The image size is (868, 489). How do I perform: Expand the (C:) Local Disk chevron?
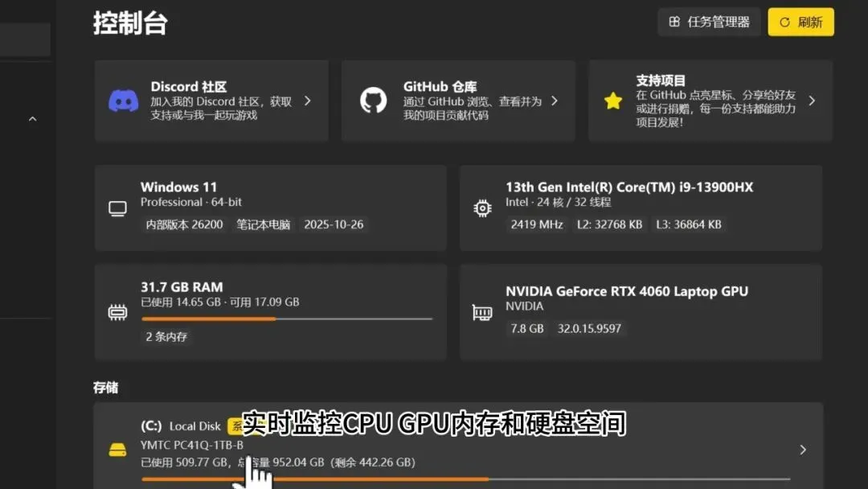point(803,450)
